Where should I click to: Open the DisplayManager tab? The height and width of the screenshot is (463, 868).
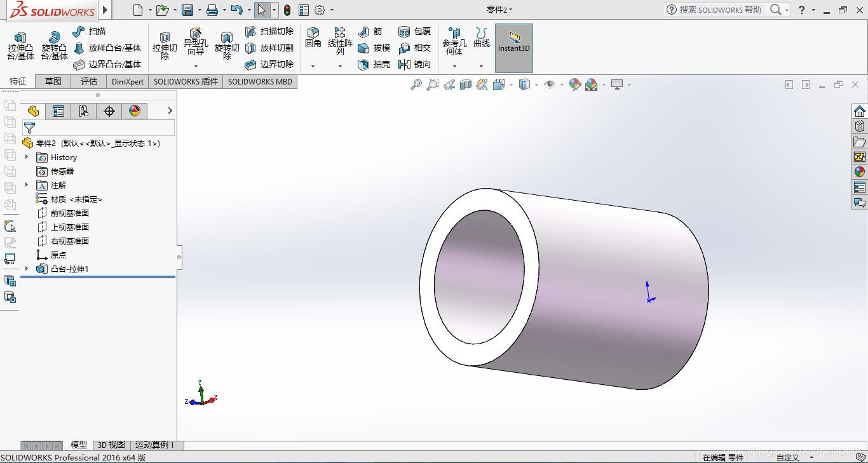135,111
